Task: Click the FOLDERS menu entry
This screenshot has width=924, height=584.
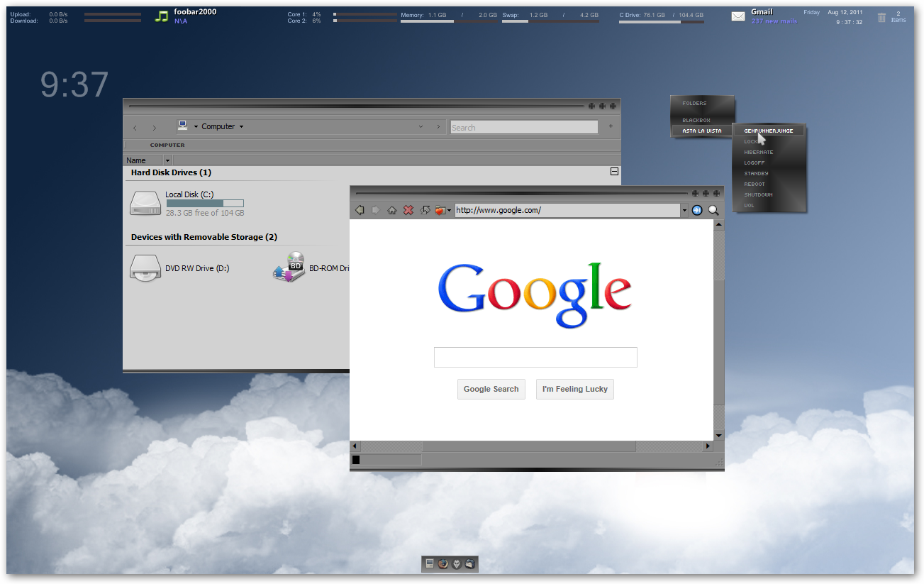Action: [x=694, y=104]
